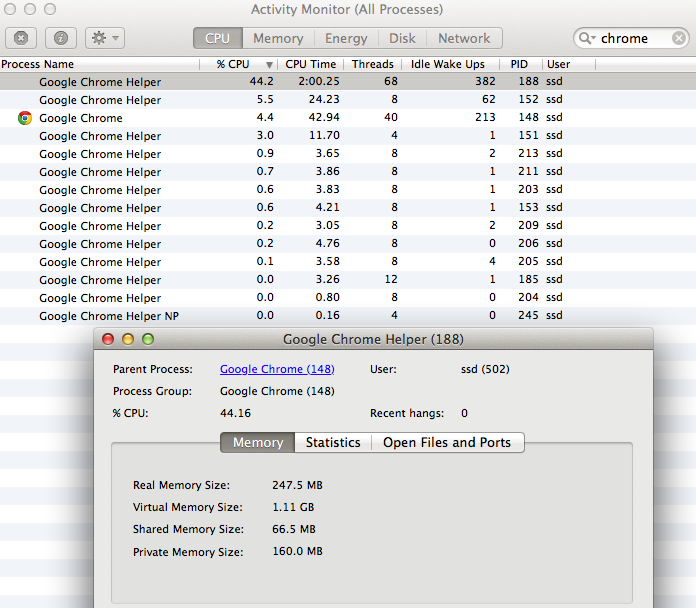Select the Google Chrome Helper row PID 153
The image size is (696, 608).
pos(348,208)
